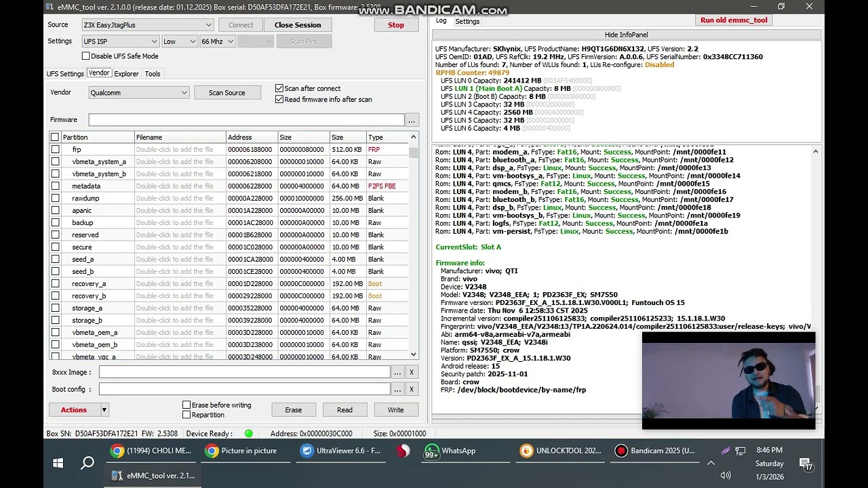
Task: Select the Log tab
Action: (441, 21)
